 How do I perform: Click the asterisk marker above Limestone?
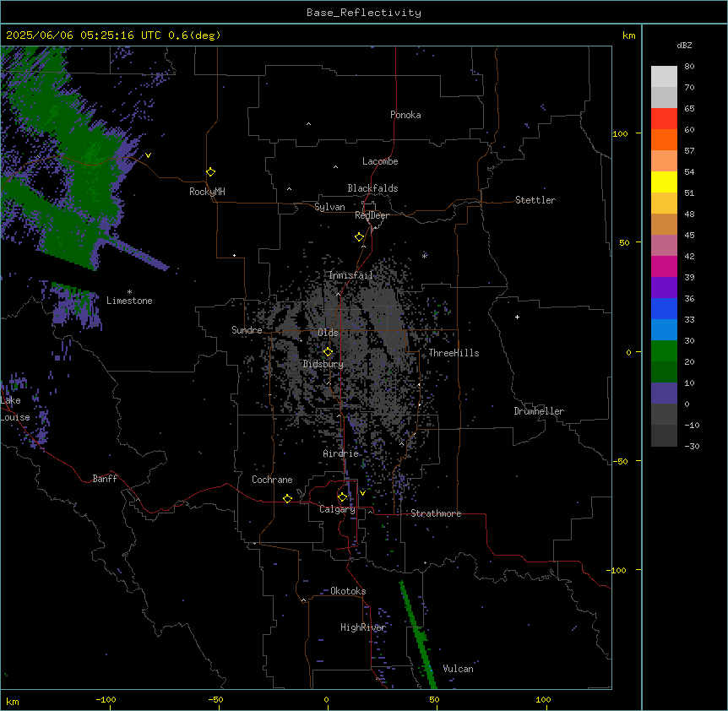point(129,292)
